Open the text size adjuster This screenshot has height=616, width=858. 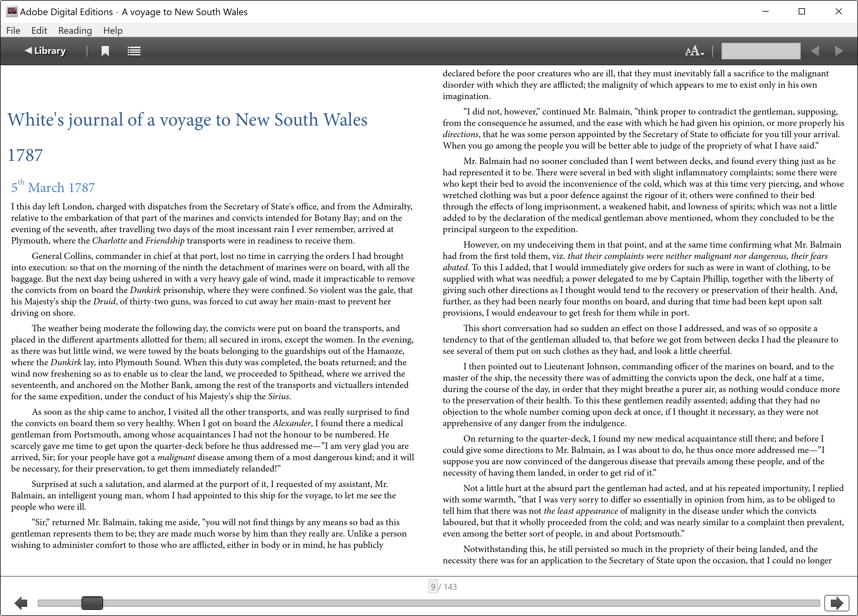tap(692, 51)
